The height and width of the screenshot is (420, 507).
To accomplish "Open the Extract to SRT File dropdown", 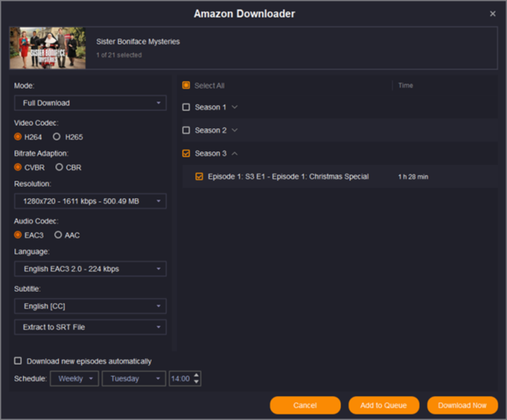I will (x=90, y=328).
